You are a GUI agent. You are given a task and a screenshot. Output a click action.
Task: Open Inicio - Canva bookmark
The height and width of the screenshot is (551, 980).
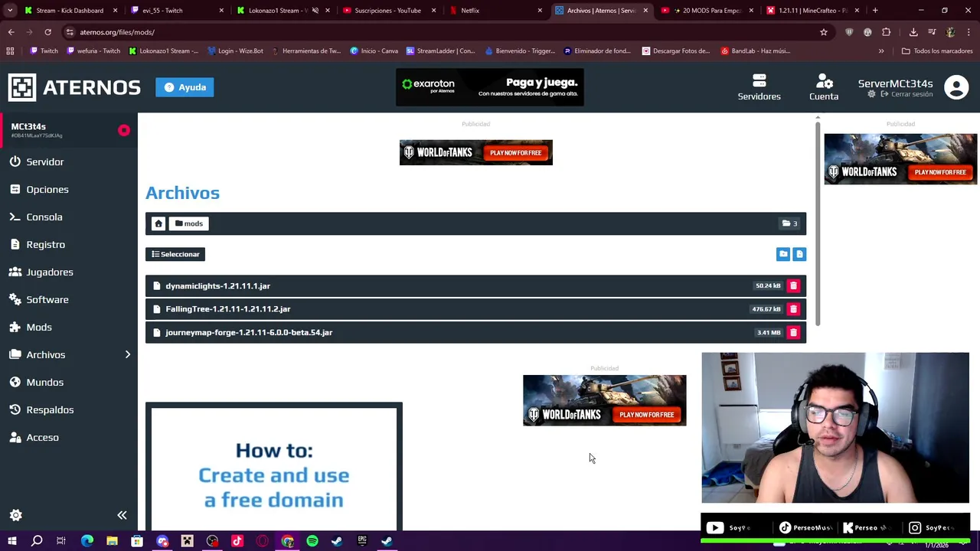(x=374, y=51)
